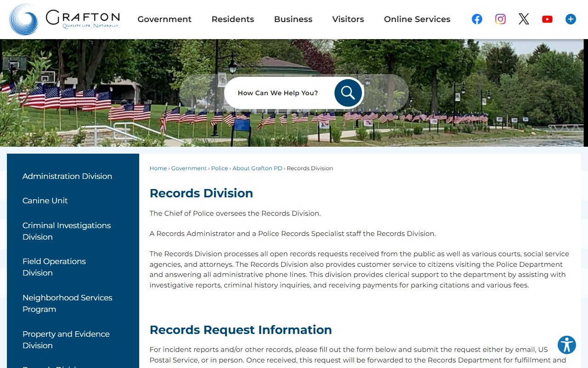Follow the About Grafton PD breadcrumb
Image resolution: width=588 pixels, height=368 pixels.
(257, 168)
